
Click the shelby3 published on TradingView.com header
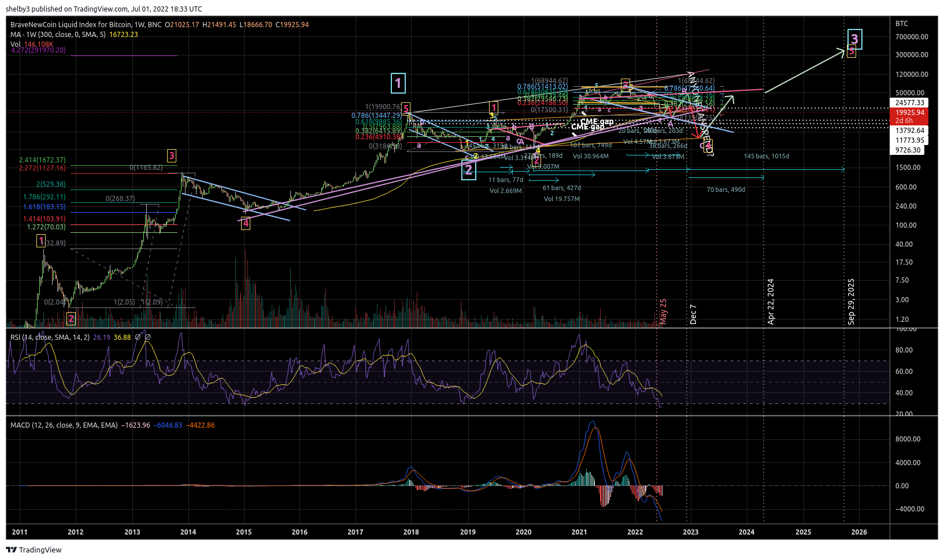point(104,9)
